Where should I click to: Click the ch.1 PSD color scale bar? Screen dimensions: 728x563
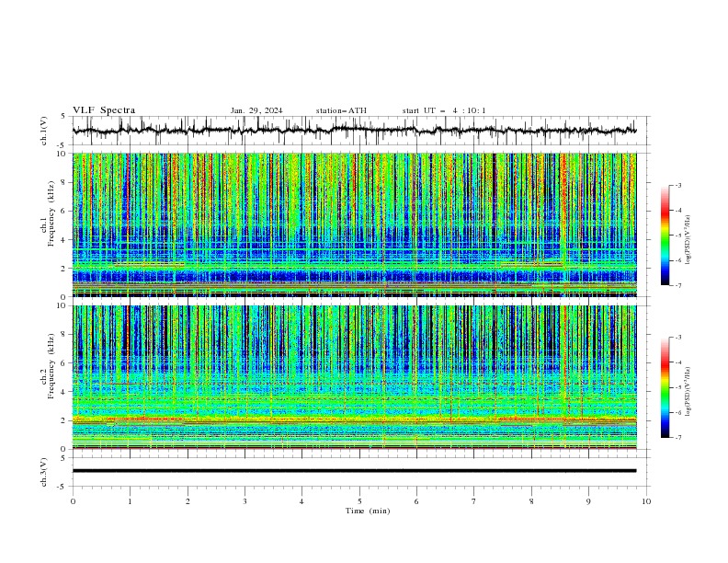(665, 236)
